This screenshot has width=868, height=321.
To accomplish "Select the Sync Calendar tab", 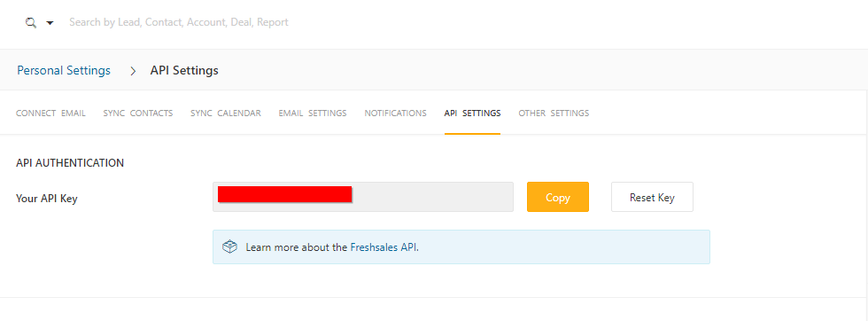I will (x=226, y=114).
